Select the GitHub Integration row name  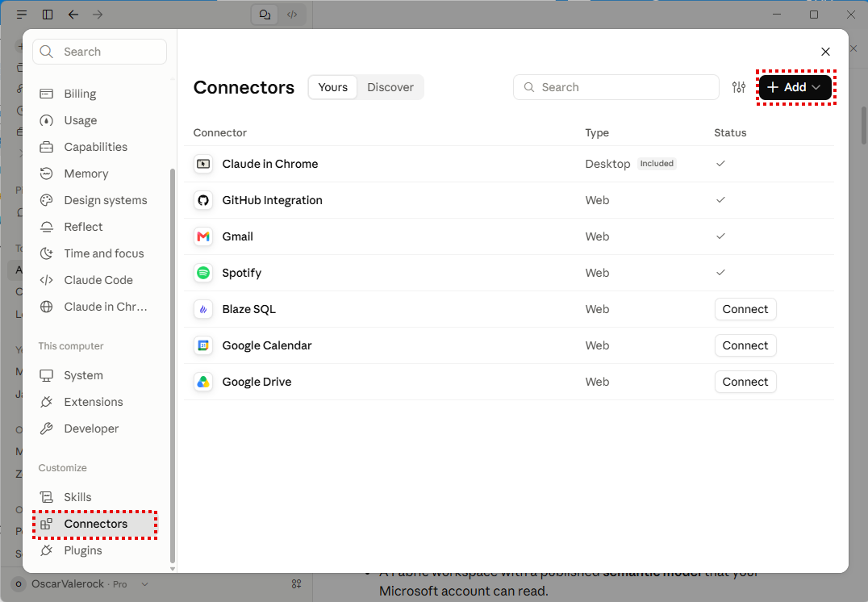(273, 200)
